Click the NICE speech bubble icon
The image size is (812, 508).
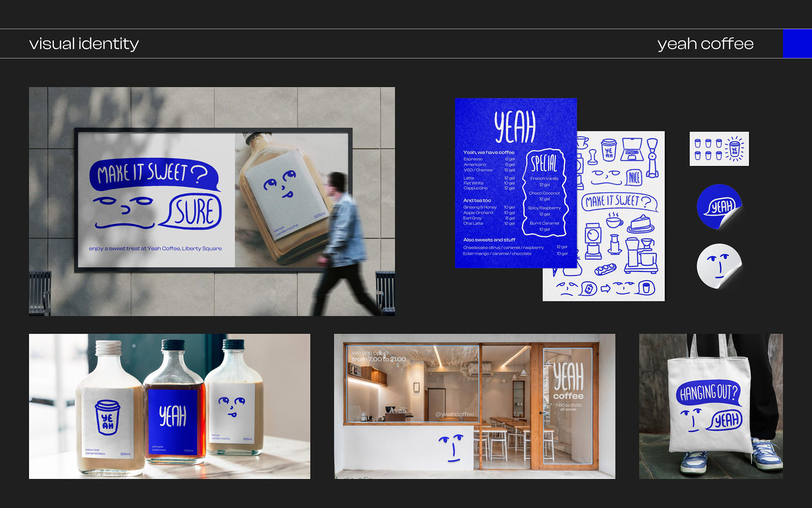[634, 178]
